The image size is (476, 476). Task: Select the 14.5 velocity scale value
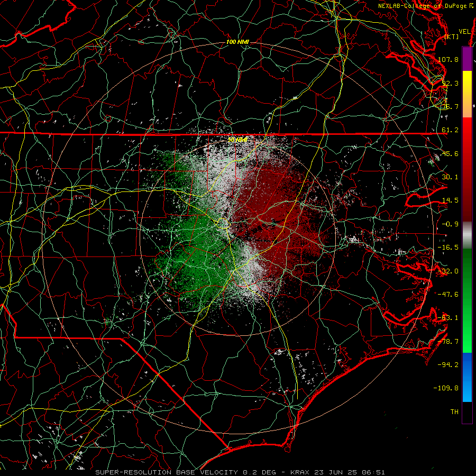coord(450,200)
